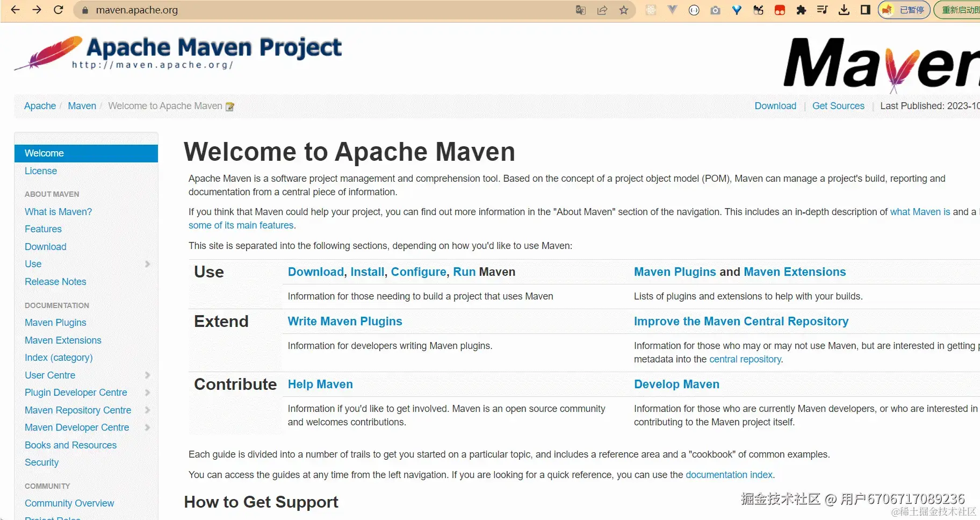
Task: Open Community Overview in the sidebar
Action: 69,503
